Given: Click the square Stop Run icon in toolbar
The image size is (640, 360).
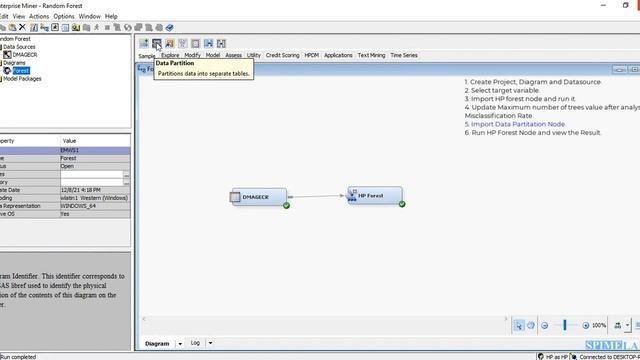Looking at the screenshot, I should 107,27.
